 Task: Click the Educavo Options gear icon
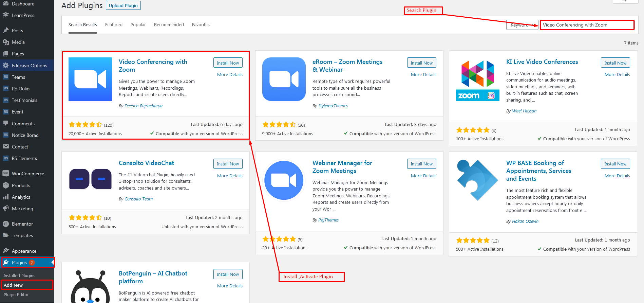[x=6, y=66]
